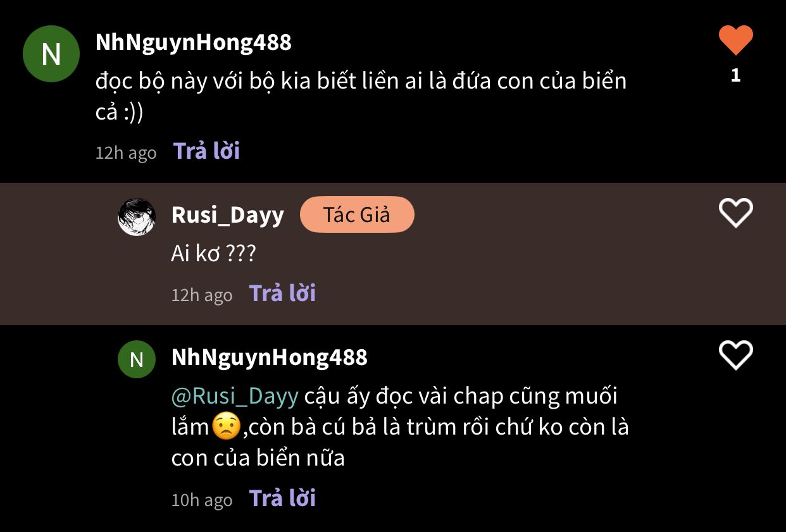Click the worried face emoji in reply
Viewport: 786px width, 532px height.
click(225, 426)
